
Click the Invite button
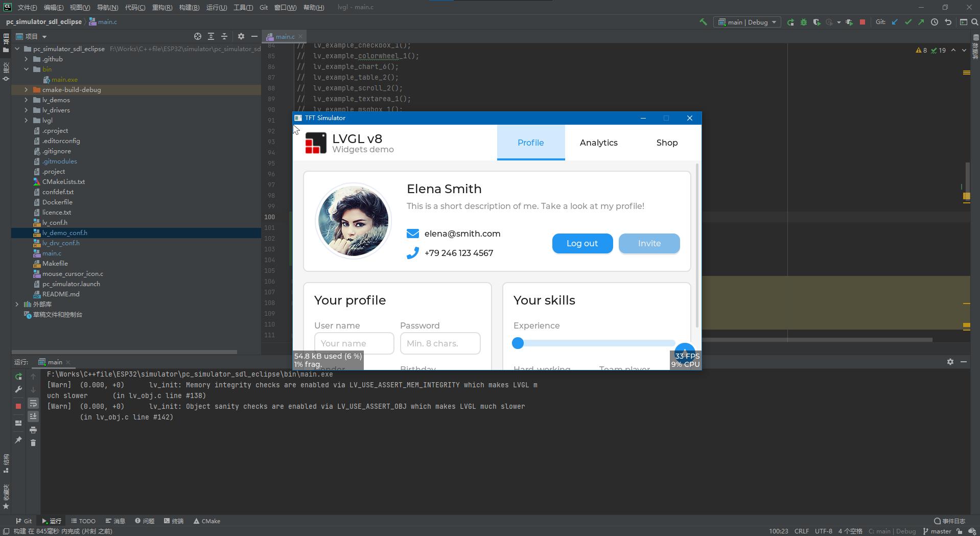(649, 243)
